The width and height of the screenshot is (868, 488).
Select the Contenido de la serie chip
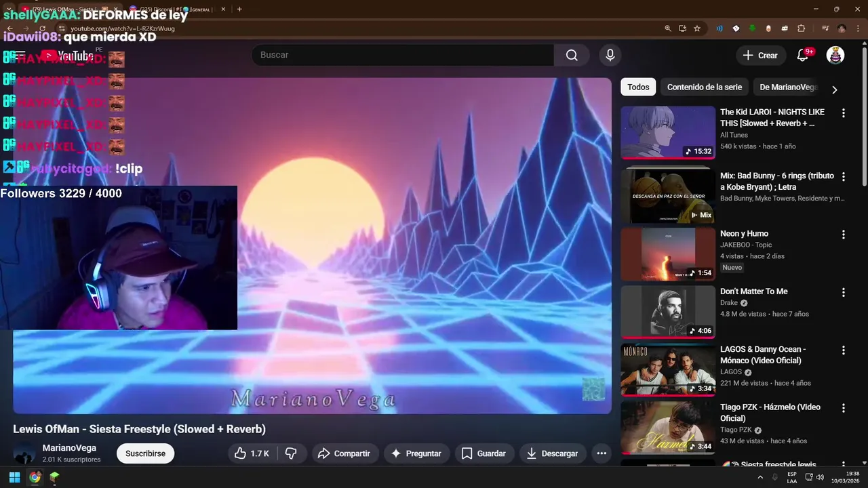[705, 87]
